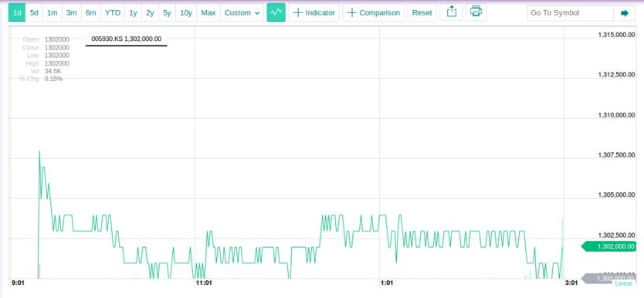Click the 9:01 time axis label
644x298 pixels.
[x=18, y=283]
